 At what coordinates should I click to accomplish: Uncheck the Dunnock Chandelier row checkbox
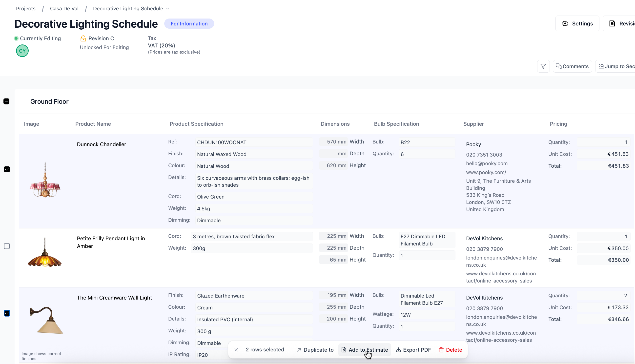(x=7, y=169)
